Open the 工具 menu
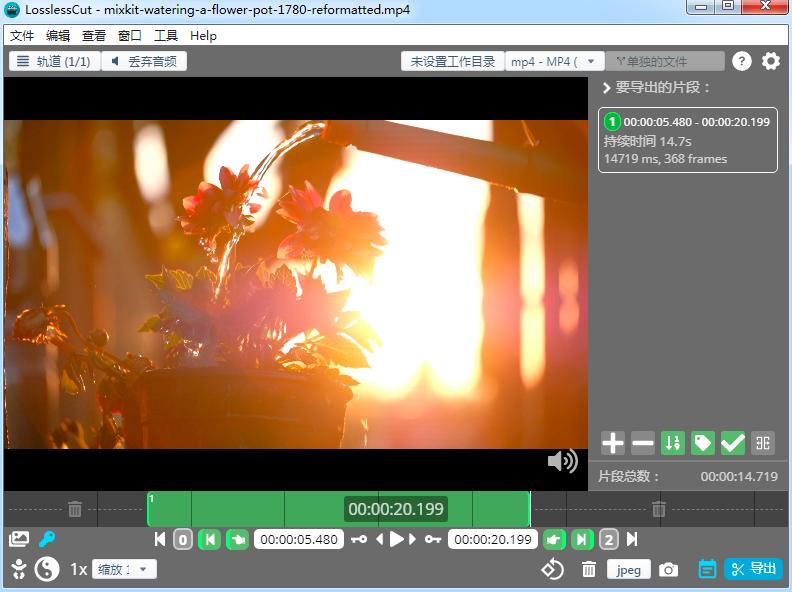 click(166, 35)
